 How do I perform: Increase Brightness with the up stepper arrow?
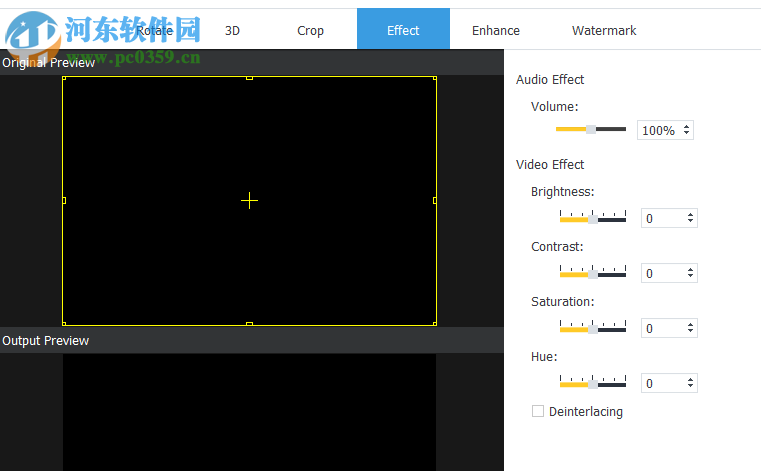pos(690,215)
